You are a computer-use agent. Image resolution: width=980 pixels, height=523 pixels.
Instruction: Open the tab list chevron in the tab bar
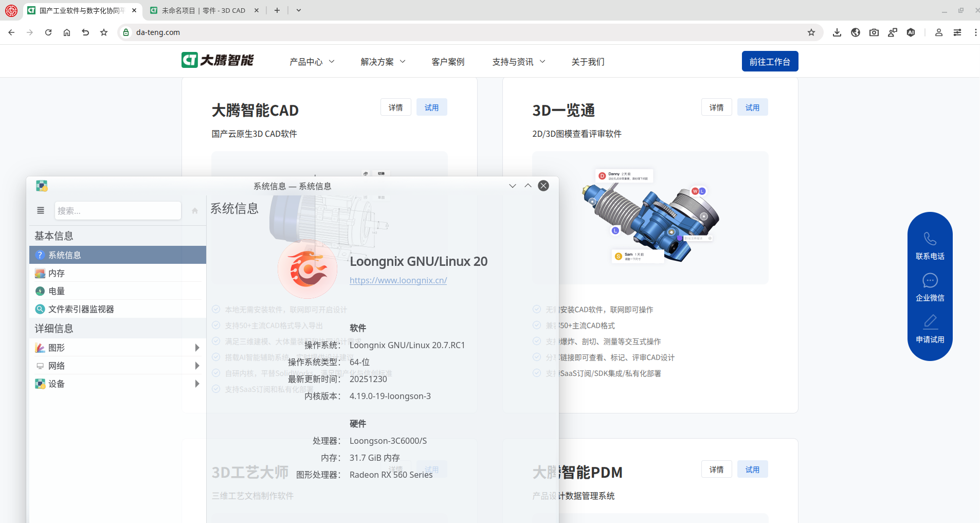[x=299, y=10]
